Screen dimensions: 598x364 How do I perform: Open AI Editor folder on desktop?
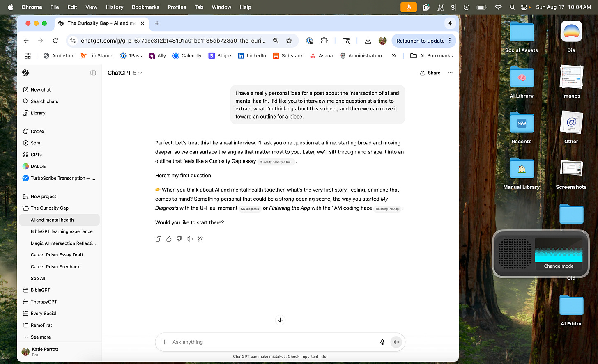click(x=571, y=311)
